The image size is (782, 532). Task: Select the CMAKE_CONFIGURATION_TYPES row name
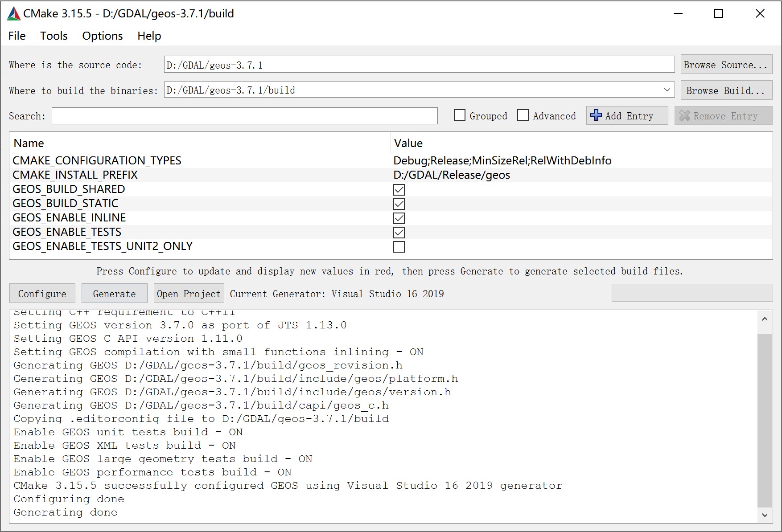[x=97, y=160]
